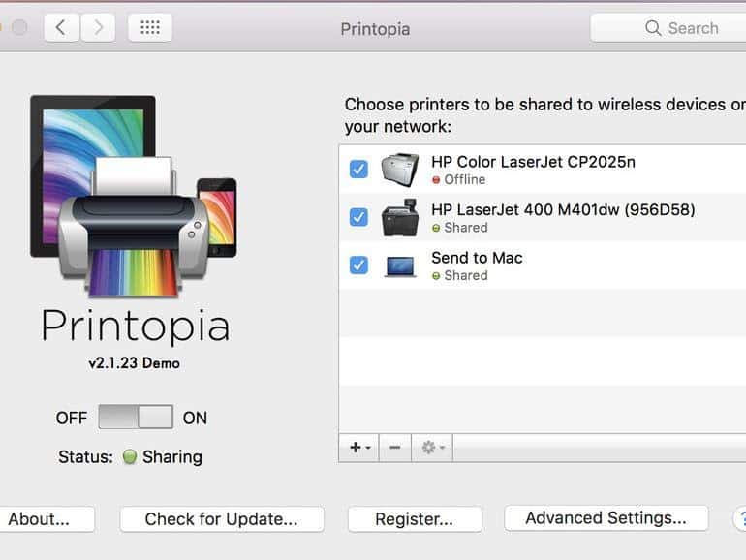The width and height of the screenshot is (746, 560).
Task: Click the OFF label beside the switch
Action: point(72,418)
